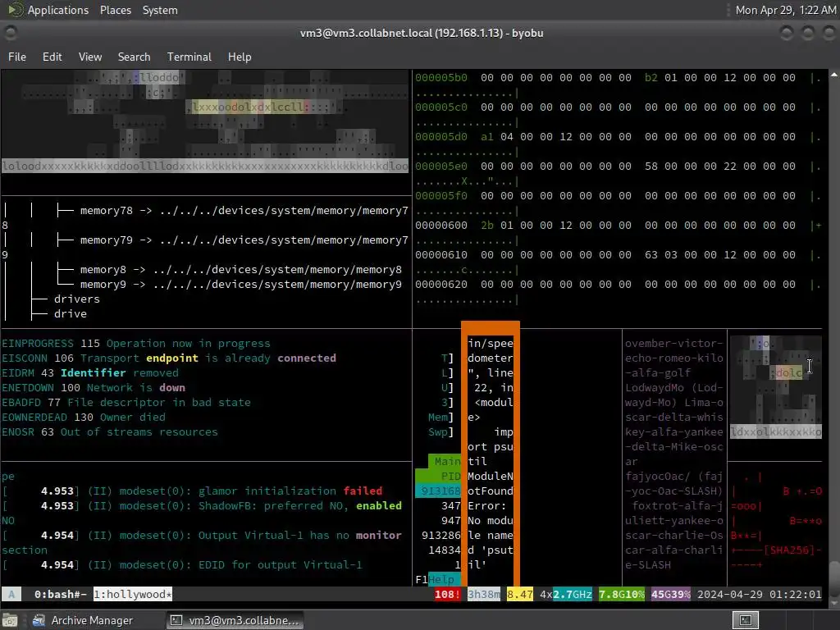The width and height of the screenshot is (840, 630).
Task: Click hex offset 000005b0
Action: pos(441,78)
